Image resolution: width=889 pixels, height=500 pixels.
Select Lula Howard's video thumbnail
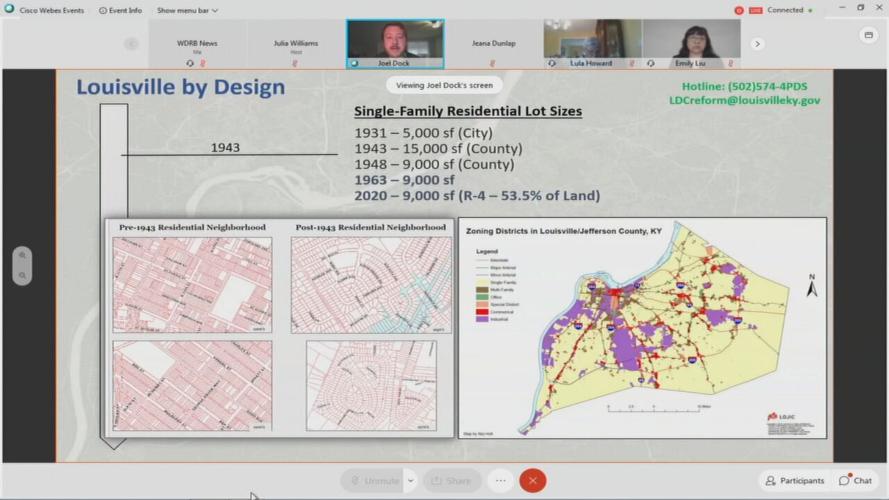[x=592, y=44]
